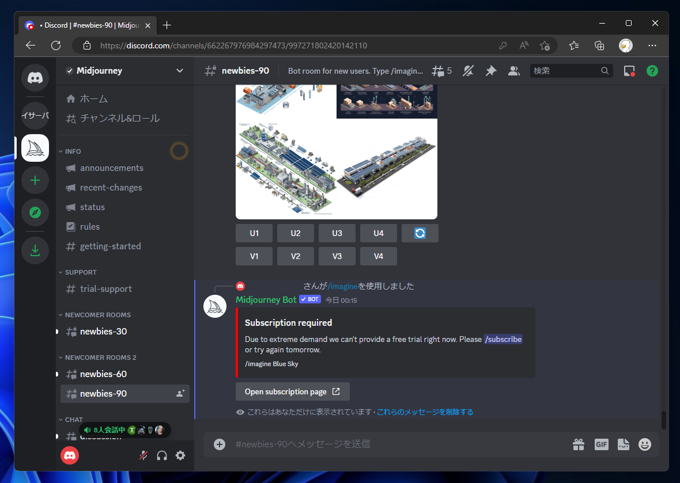Toggle headphones deafen in user panel

(162, 455)
